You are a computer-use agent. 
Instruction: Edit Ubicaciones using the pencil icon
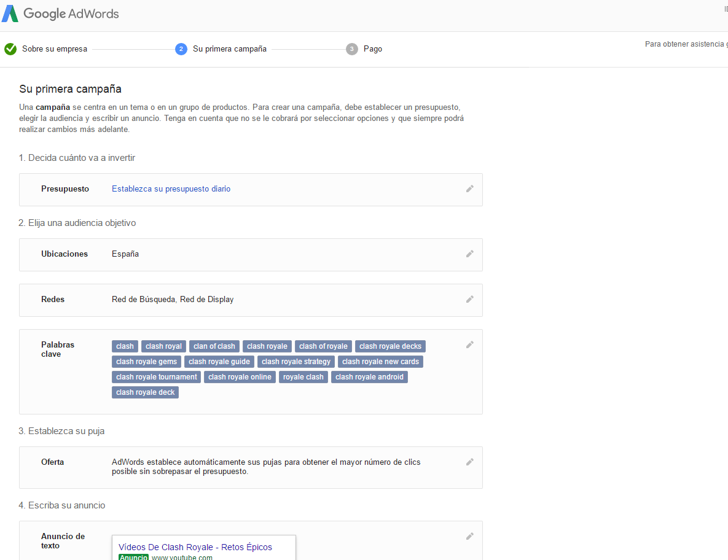coord(470,254)
